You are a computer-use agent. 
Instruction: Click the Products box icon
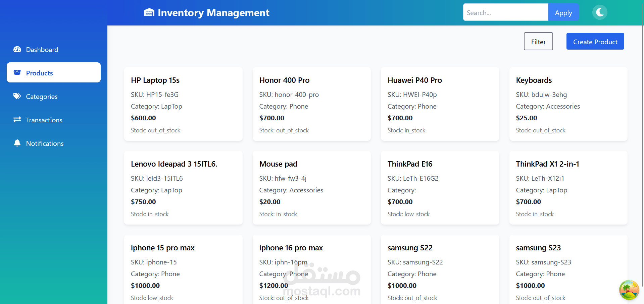pyautogui.click(x=17, y=72)
